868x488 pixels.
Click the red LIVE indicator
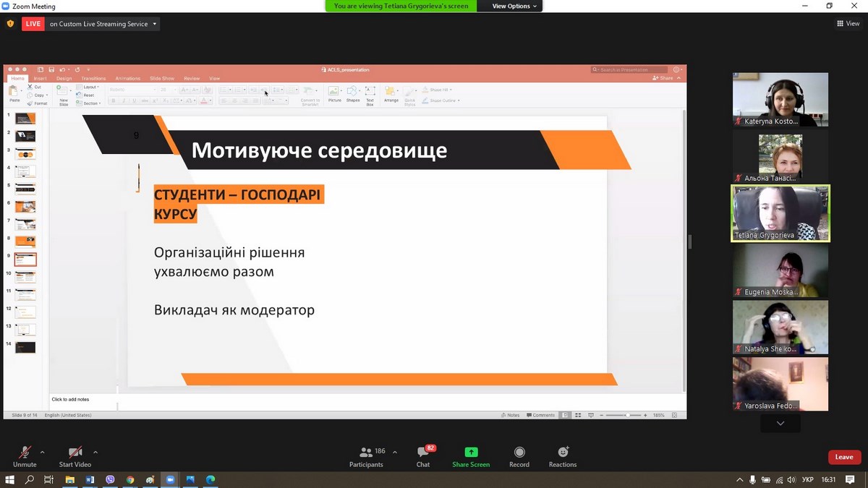point(33,24)
